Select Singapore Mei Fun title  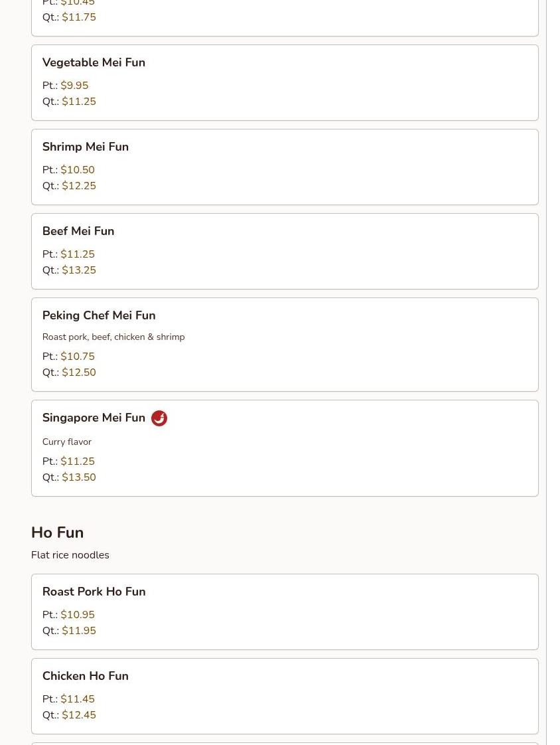(x=94, y=418)
